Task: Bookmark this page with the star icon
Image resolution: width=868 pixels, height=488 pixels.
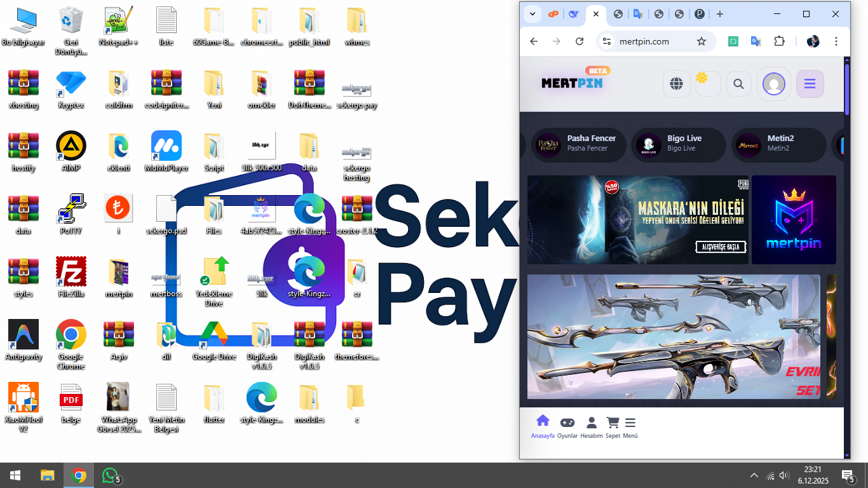Action: [702, 41]
